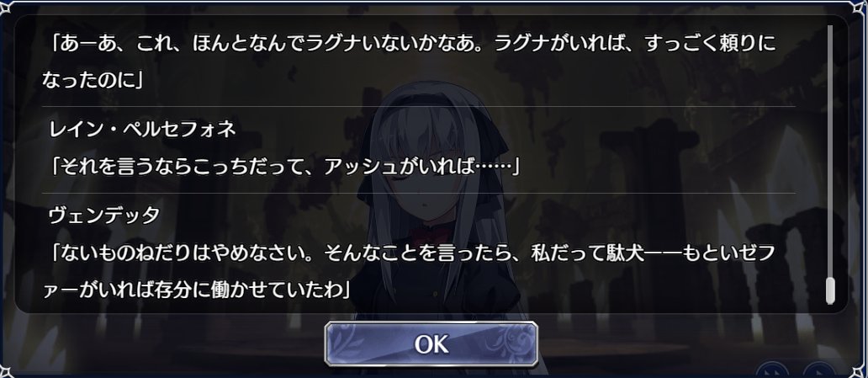This screenshot has height=378, width=868.
Task: Click the fast-forward double-arrow icon
Action: (772, 370)
